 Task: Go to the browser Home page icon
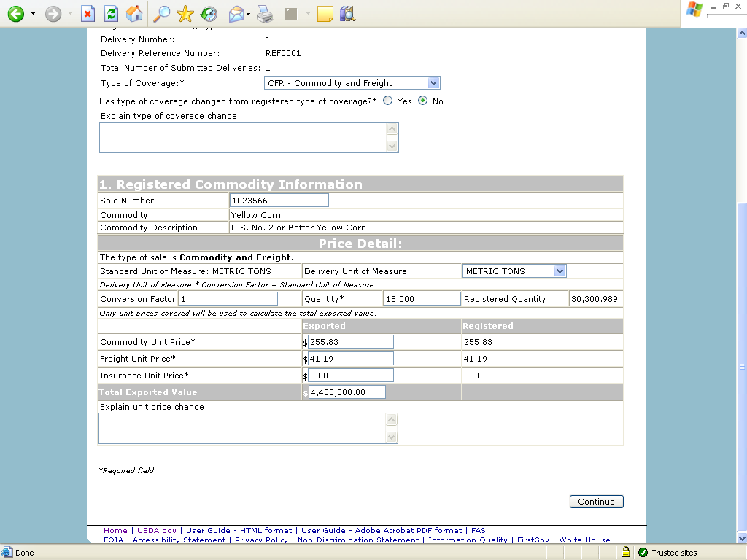point(134,14)
